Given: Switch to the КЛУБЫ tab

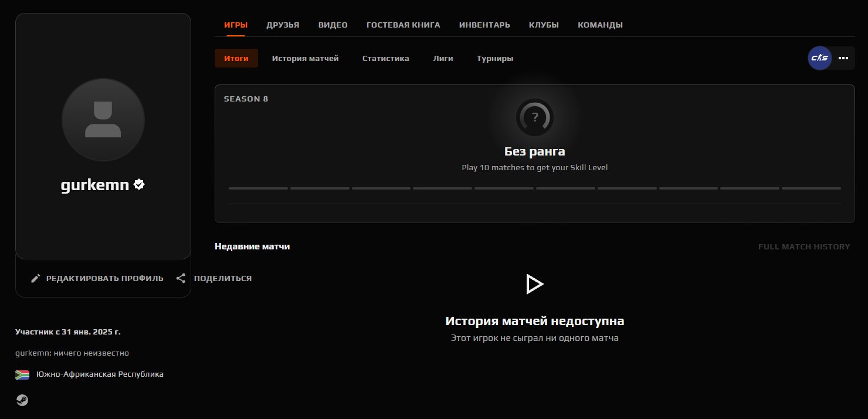Looking at the screenshot, I should tap(544, 25).
